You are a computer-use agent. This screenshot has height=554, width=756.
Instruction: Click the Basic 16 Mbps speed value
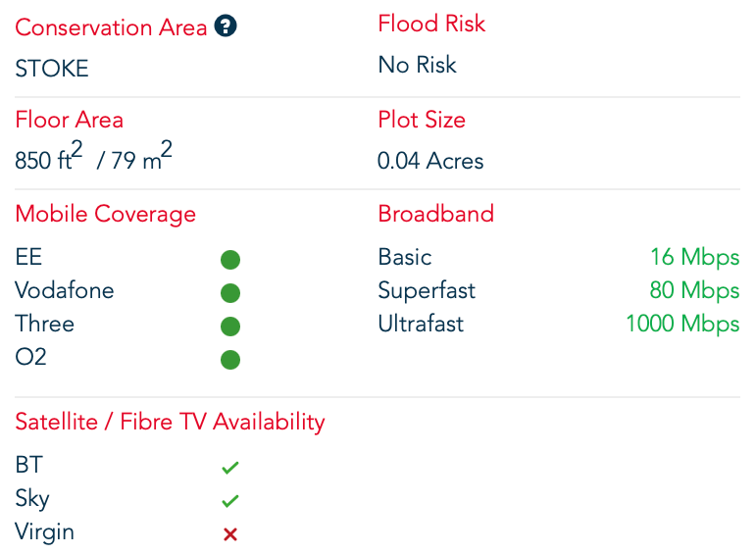[x=695, y=257]
